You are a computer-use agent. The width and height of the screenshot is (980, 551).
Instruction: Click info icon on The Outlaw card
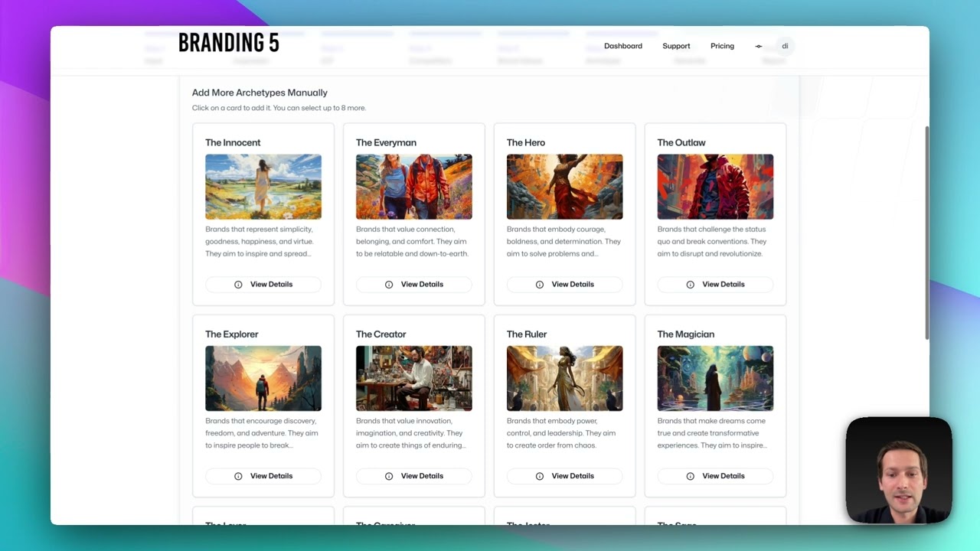691,285
